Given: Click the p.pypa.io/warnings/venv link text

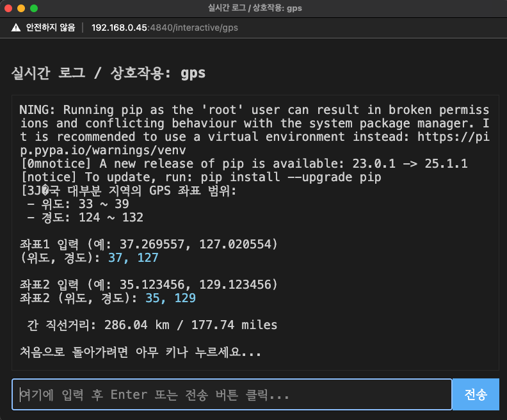Looking at the screenshot, I should pyautogui.click(x=102, y=150).
